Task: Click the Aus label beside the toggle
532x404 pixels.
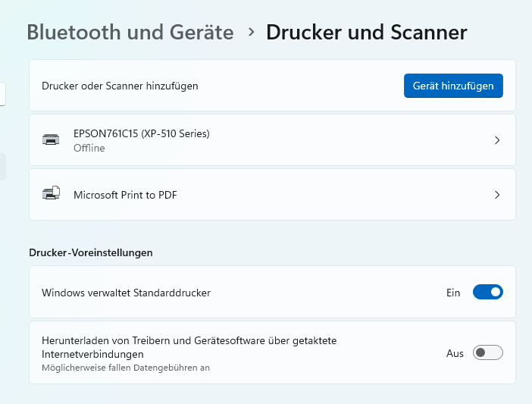Action: click(x=455, y=353)
